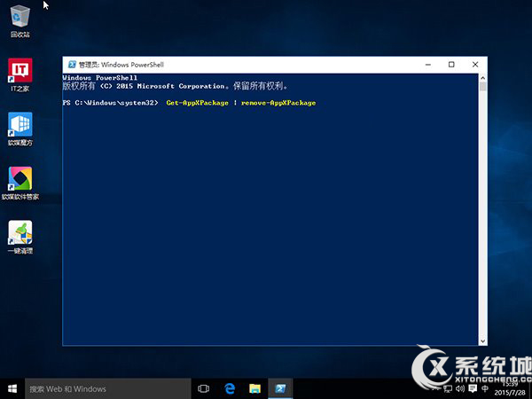This screenshot has width=532, height=399.
Task: Open the Windows Start menu
Action: pos(12,389)
